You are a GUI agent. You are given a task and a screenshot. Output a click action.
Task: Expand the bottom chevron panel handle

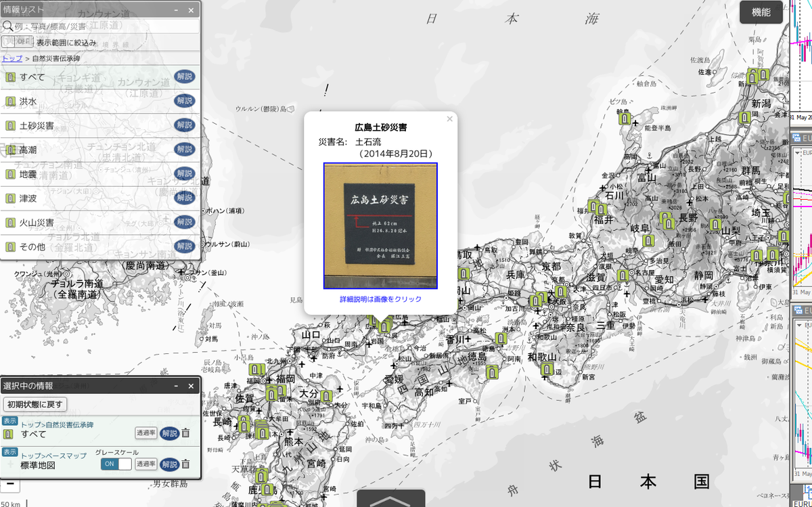(x=390, y=499)
